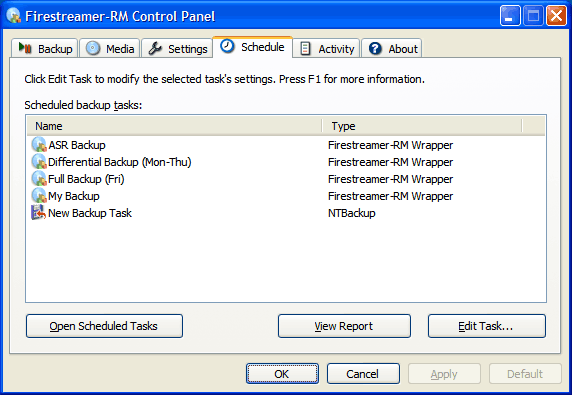This screenshot has height=395, width=572.
Task: Open the Activity tab
Action: (326, 49)
